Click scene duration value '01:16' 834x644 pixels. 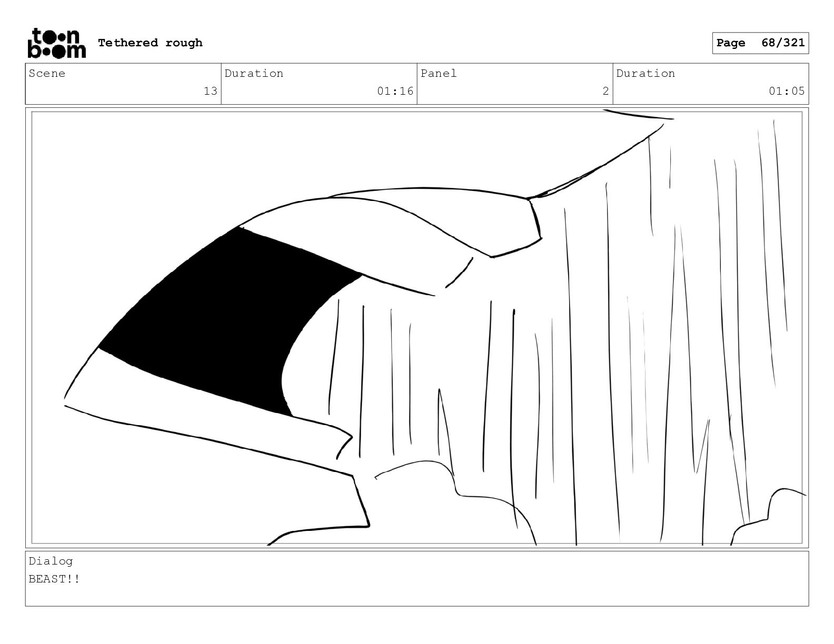pos(395,91)
